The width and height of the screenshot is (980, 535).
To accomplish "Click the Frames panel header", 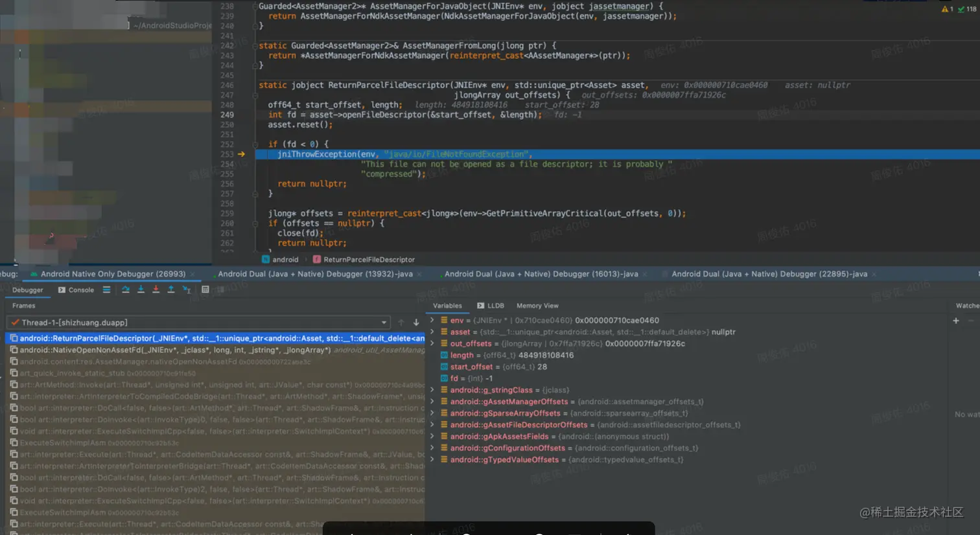I will (24, 306).
